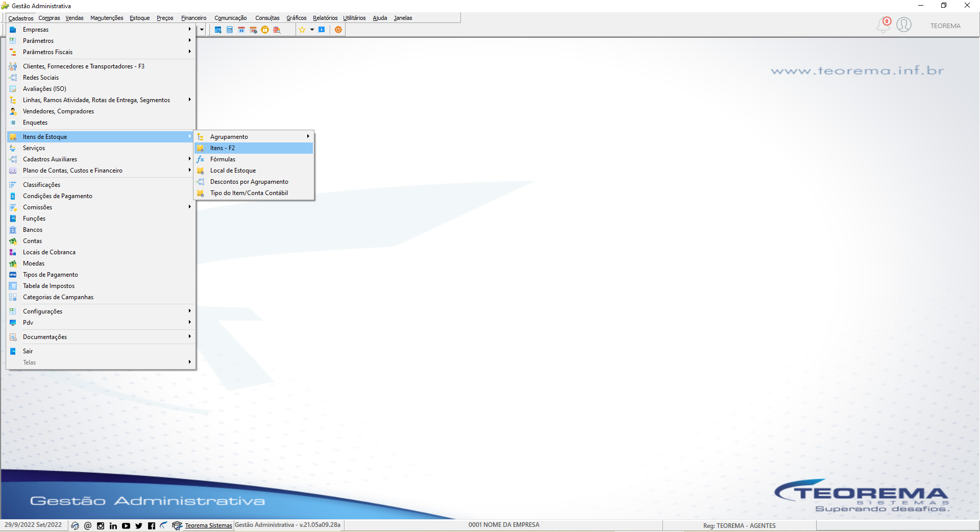The image size is (980, 532).
Task: Expand the favorites star dropdown arrow
Action: (312, 30)
